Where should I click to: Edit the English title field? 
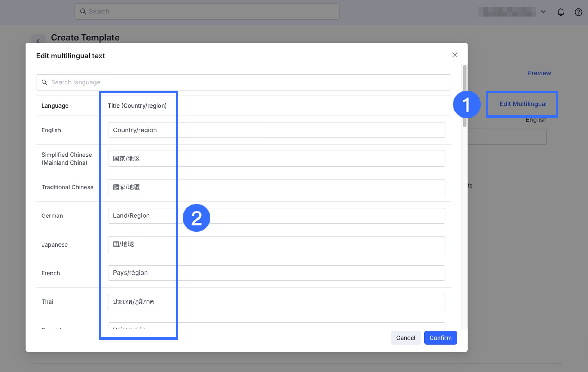pos(276,130)
